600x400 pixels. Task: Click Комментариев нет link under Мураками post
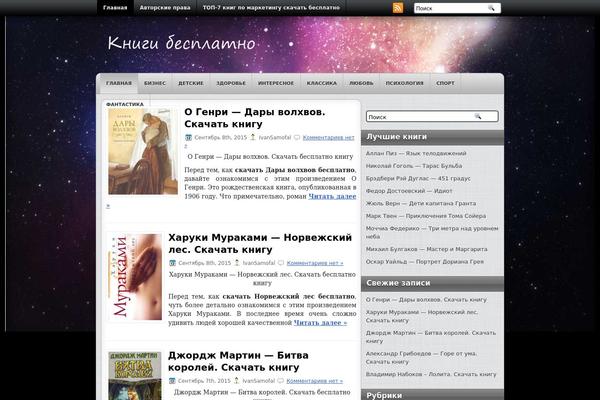click(x=315, y=263)
